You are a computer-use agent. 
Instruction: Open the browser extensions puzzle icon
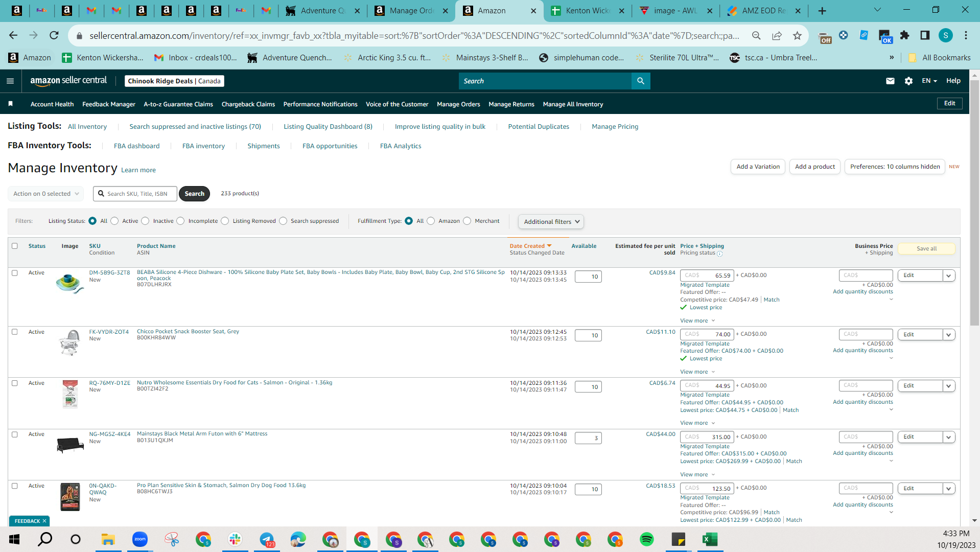click(904, 35)
